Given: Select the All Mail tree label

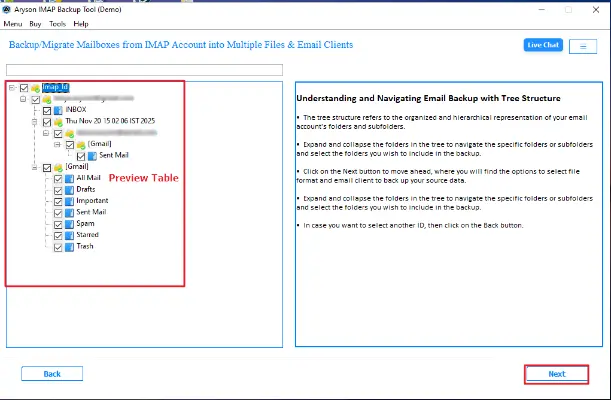Looking at the screenshot, I should [x=88, y=178].
